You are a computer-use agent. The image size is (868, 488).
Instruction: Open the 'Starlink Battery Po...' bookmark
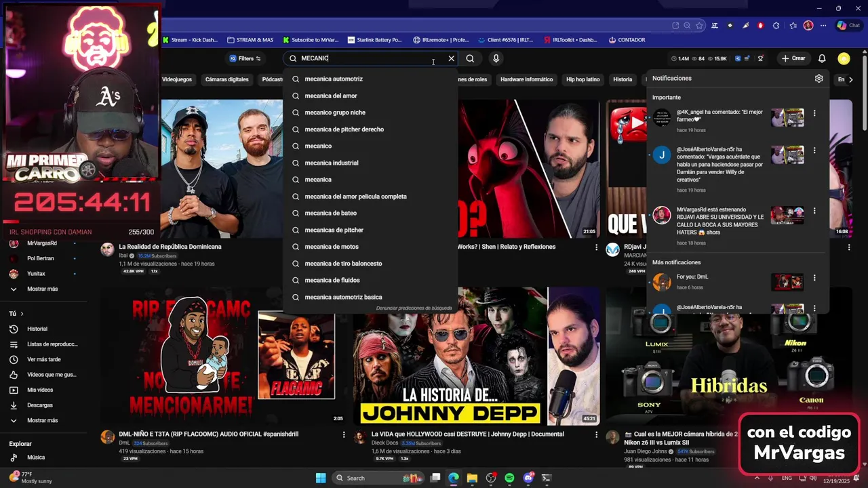point(374,40)
